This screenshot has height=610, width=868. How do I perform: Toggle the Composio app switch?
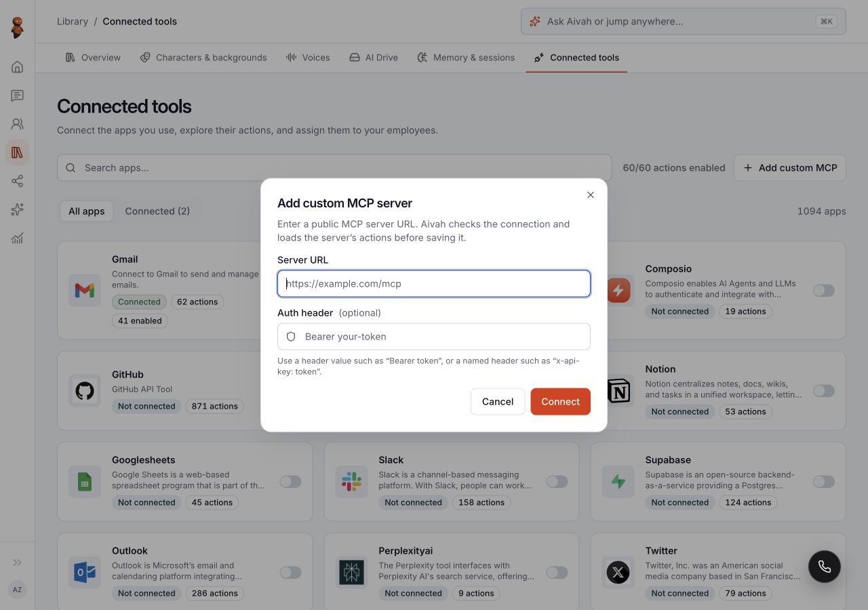(x=824, y=291)
